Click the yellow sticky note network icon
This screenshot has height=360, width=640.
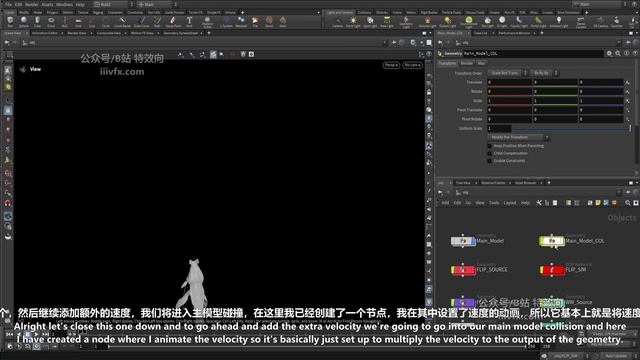pos(598,203)
